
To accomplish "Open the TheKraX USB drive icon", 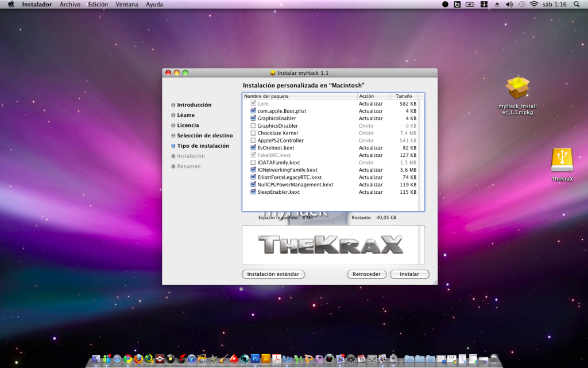I will pos(562,160).
